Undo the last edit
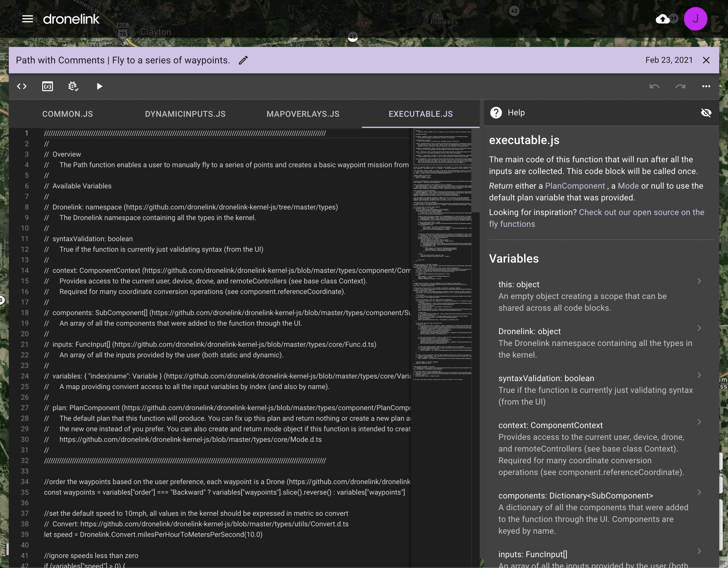 [x=654, y=86]
